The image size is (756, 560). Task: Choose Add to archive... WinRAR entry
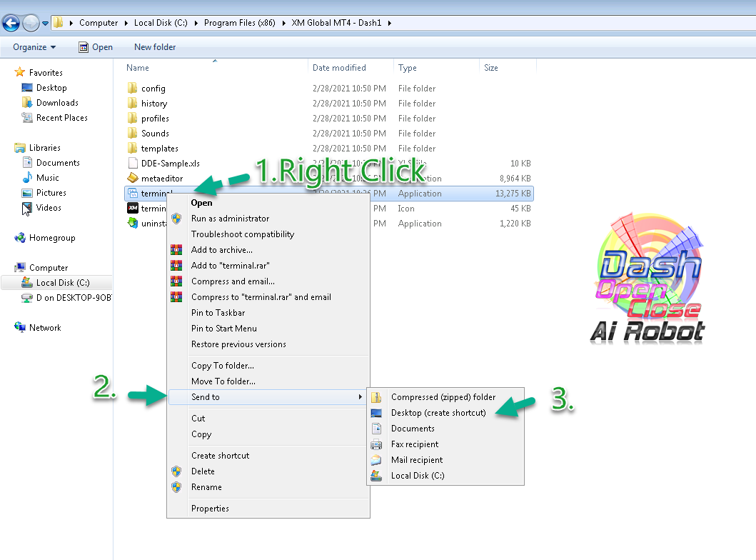[x=222, y=250]
